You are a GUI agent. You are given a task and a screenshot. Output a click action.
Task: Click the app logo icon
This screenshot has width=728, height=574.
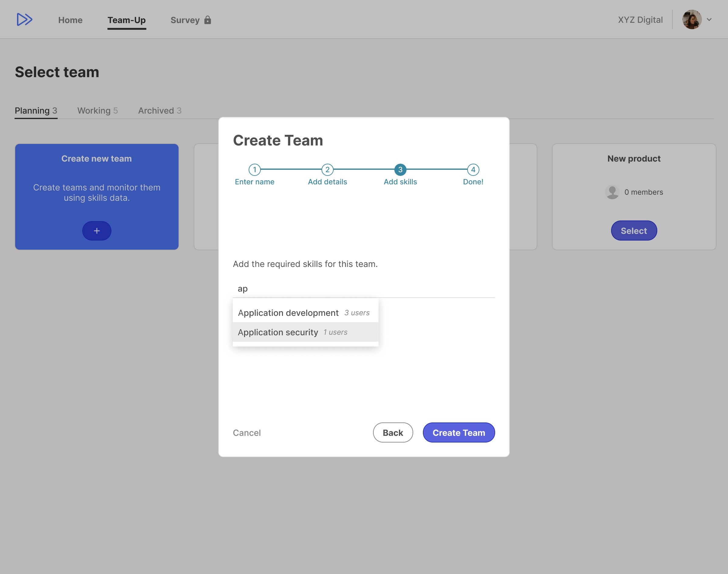[25, 19]
